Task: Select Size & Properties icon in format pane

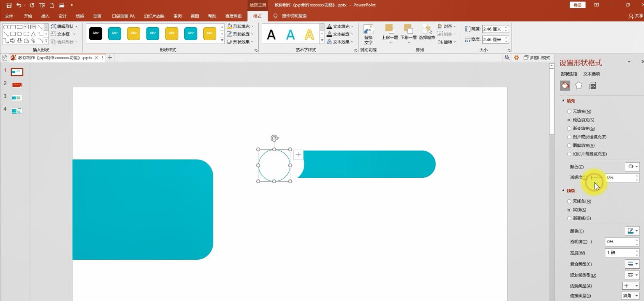Action: pyautogui.click(x=592, y=86)
